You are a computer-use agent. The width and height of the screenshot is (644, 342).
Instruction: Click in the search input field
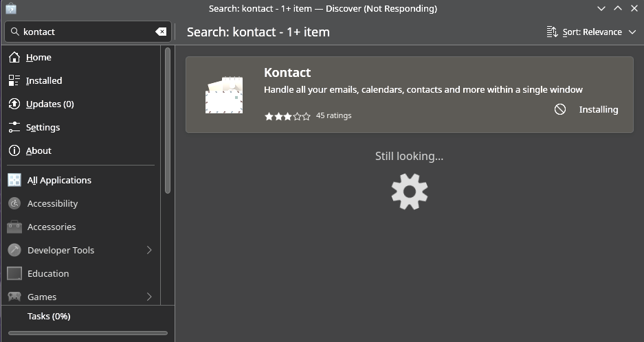(x=86, y=32)
